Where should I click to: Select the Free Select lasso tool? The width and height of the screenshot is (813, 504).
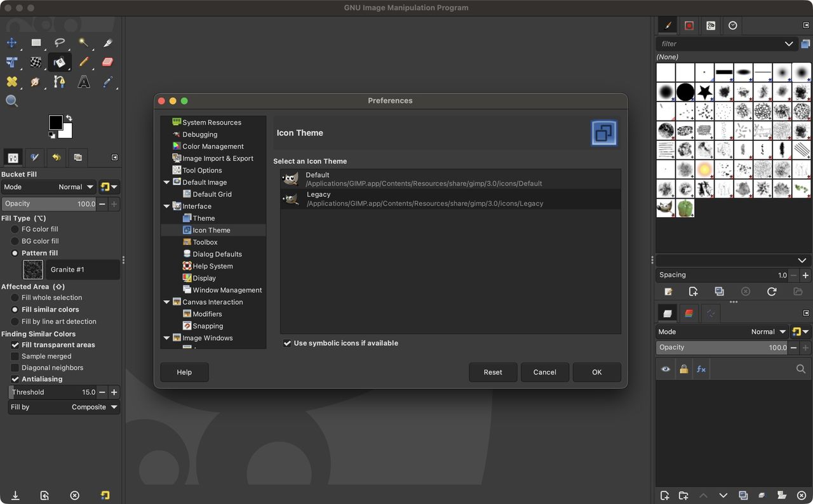click(x=60, y=43)
